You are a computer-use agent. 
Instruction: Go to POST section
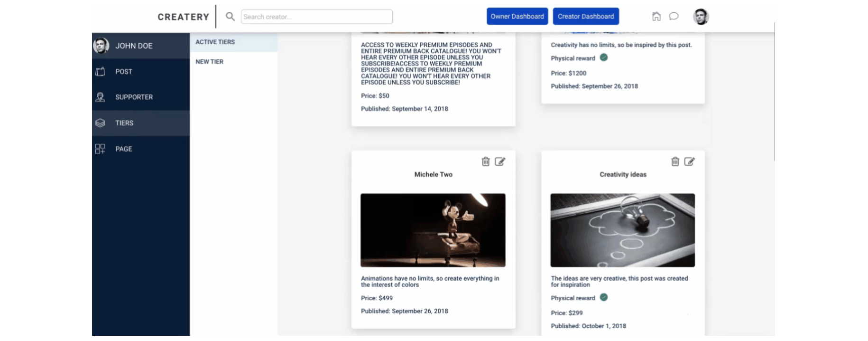coord(141,72)
